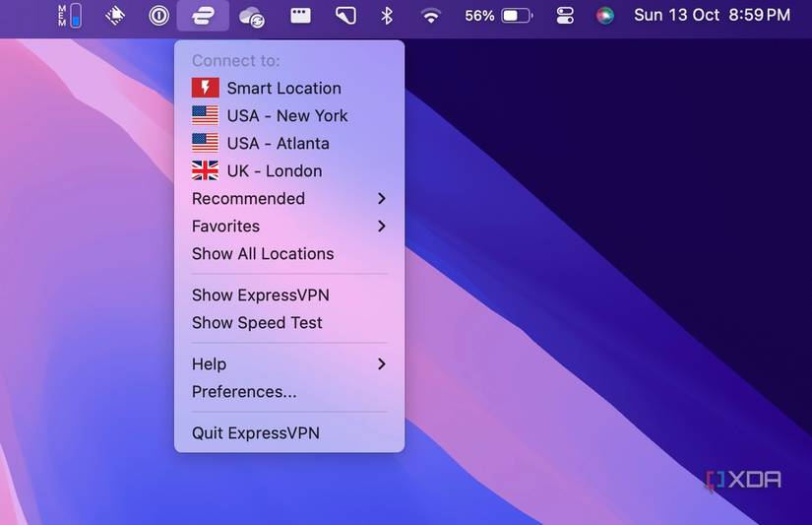
Task: Open the Favorites locations entry
Action: [x=289, y=226]
